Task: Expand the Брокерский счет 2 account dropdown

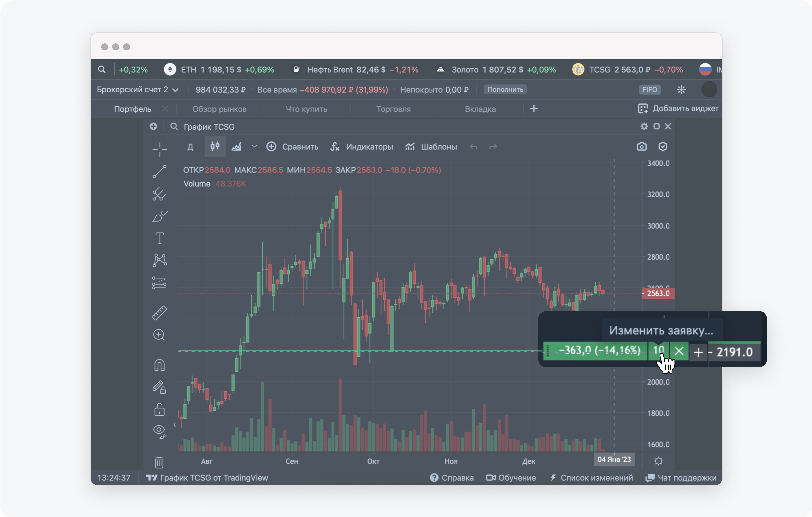Action: tap(138, 90)
